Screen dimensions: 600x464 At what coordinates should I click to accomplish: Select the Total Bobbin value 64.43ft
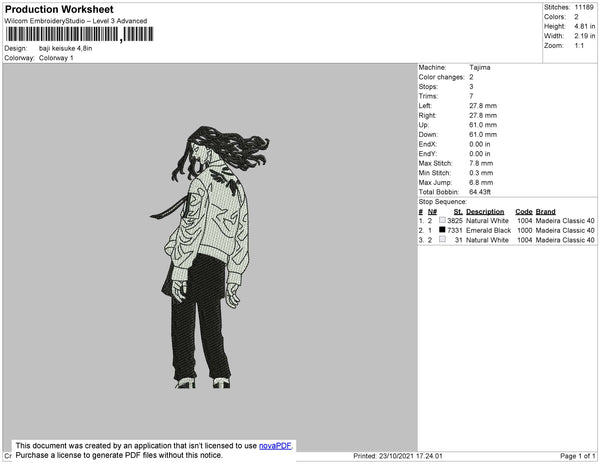(480, 192)
